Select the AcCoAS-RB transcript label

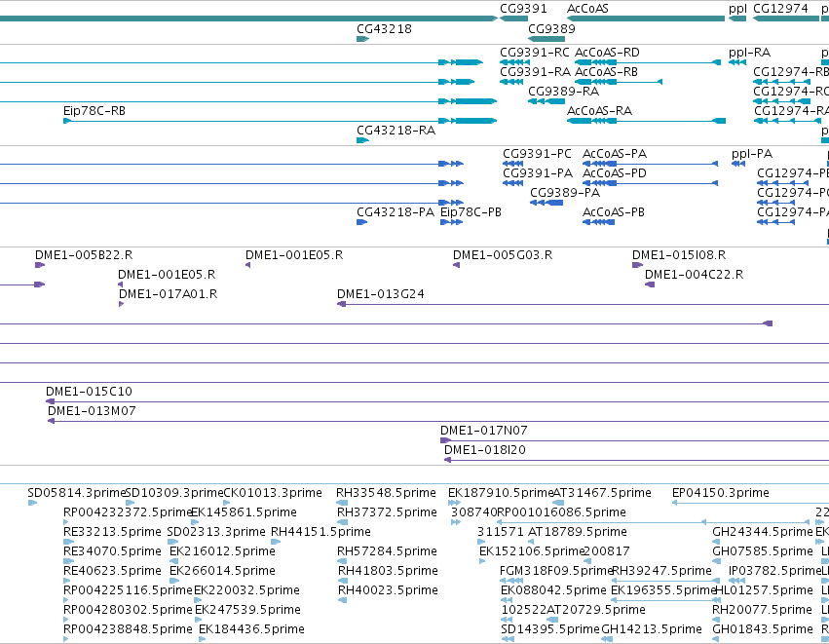point(606,71)
